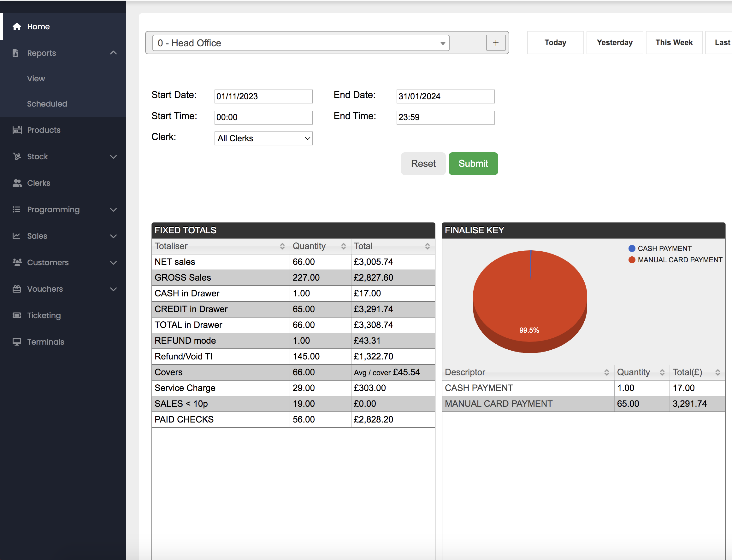This screenshot has height=560, width=732.
Task: Click the End Date input field
Action: point(445,96)
